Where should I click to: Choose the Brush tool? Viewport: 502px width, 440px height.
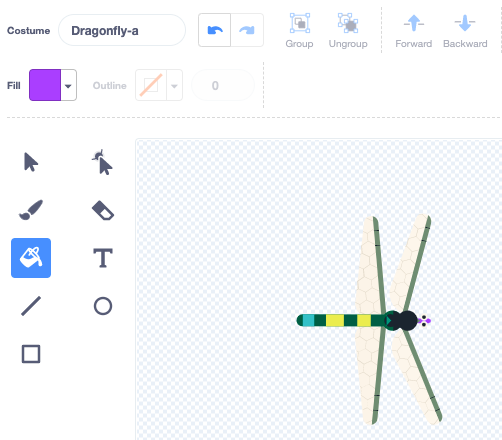(x=31, y=210)
